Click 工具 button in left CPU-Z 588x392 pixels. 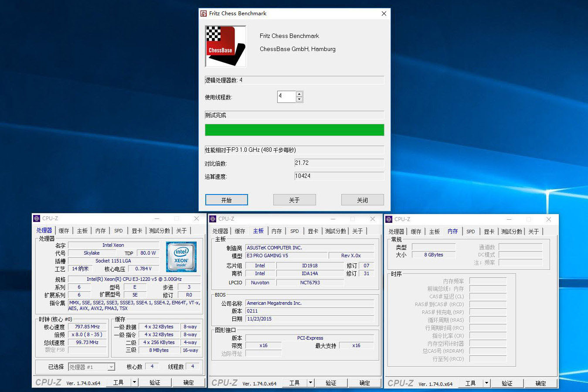pos(119,382)
